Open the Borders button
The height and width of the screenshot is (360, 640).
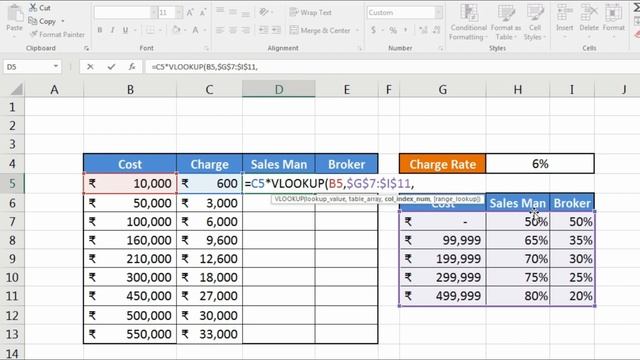150,30
